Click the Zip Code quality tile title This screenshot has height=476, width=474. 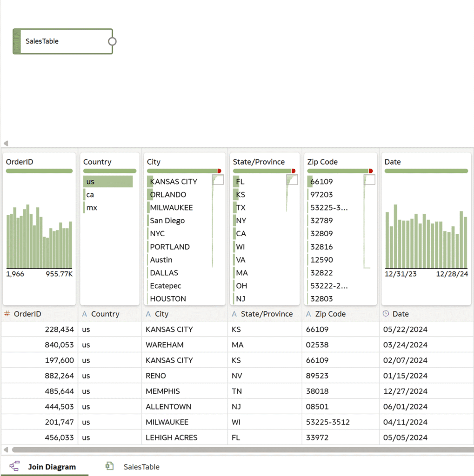click(x=322, y=162)
